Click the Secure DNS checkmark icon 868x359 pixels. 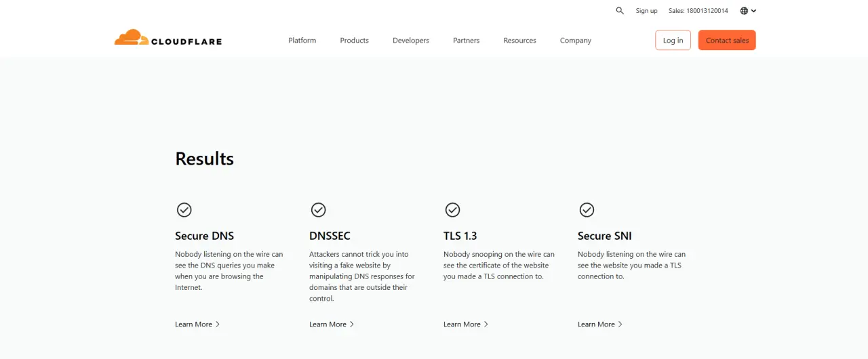click(x=184, y=210)
